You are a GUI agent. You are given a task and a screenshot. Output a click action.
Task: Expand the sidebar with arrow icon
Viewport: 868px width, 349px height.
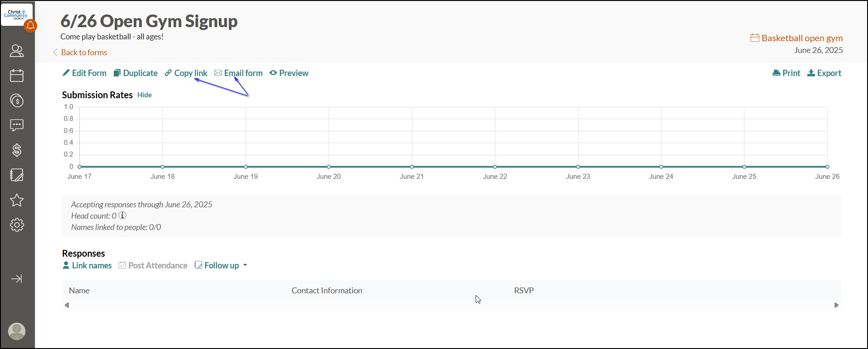click(17, 279)
